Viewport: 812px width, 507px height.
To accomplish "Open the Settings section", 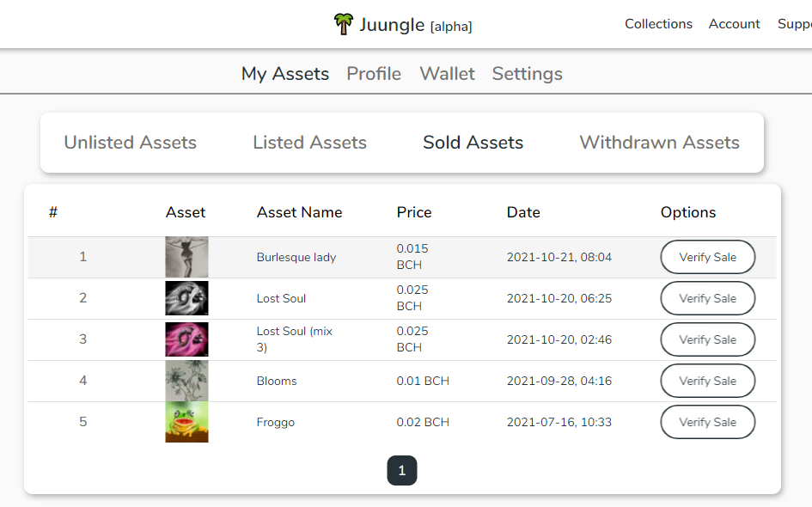I will (x=528, y=74).
